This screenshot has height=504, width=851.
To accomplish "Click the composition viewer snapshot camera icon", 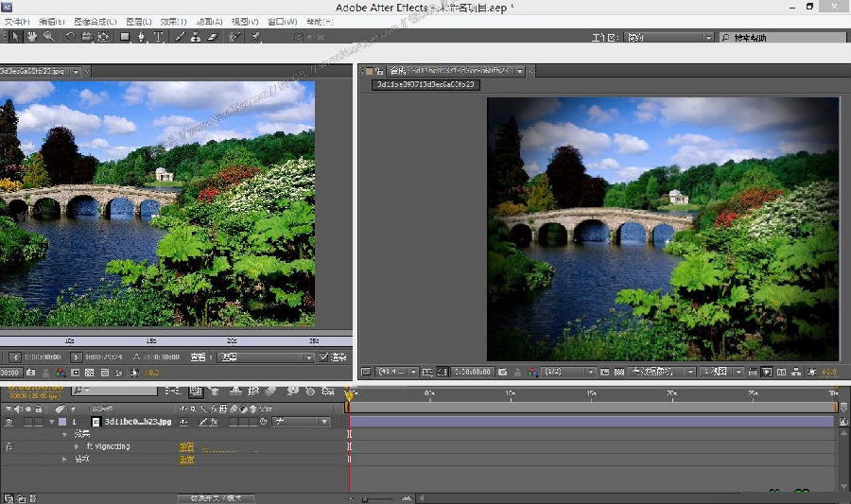I will [x=503, y=373].
